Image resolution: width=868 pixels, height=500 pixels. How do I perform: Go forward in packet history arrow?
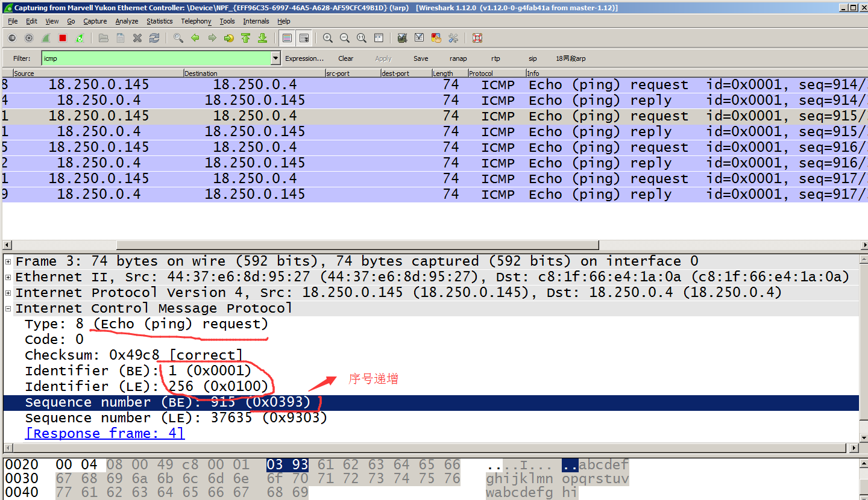point(212,38)
